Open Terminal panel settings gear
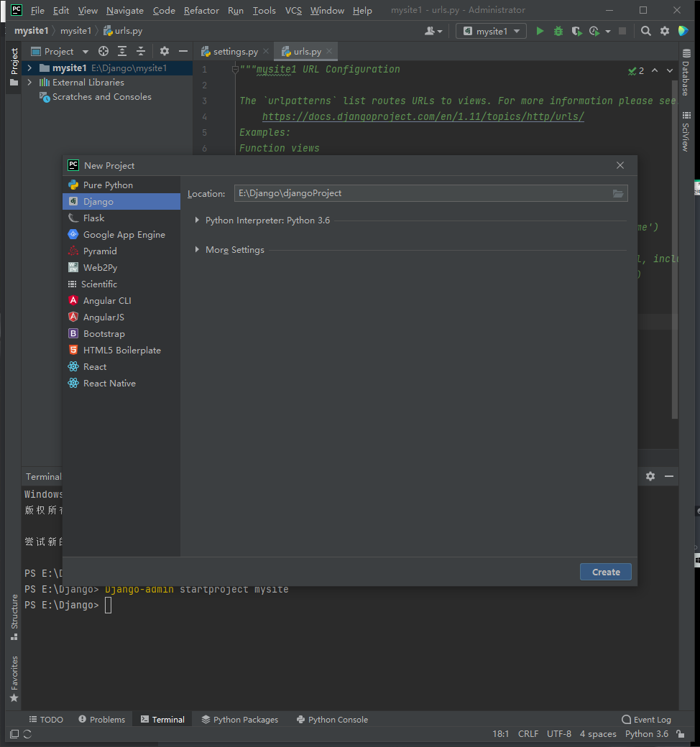This screenshot has width=700, height=747. click(x=650, y=476)
